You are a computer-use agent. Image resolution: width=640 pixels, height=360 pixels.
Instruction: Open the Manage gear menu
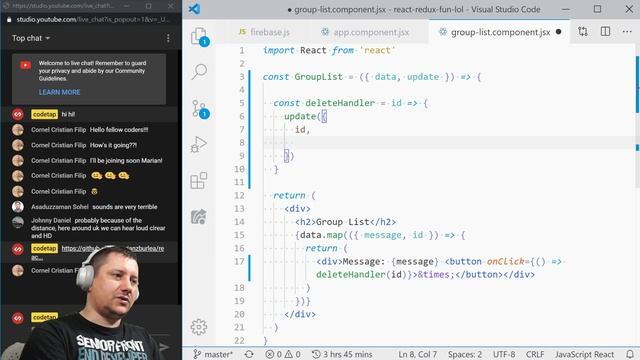[199, 327]
